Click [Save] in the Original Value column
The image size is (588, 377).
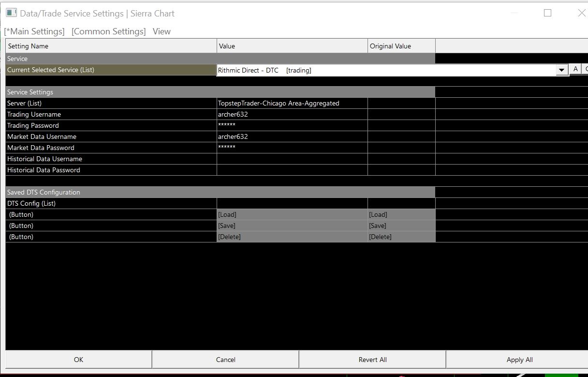tap(401, 226)
